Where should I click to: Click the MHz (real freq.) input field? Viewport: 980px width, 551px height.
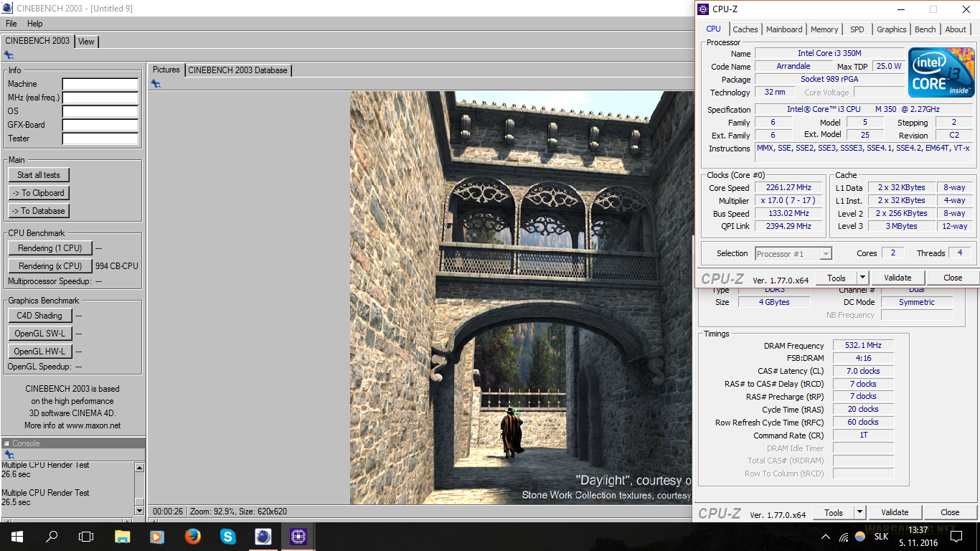(x=100, y=98)
